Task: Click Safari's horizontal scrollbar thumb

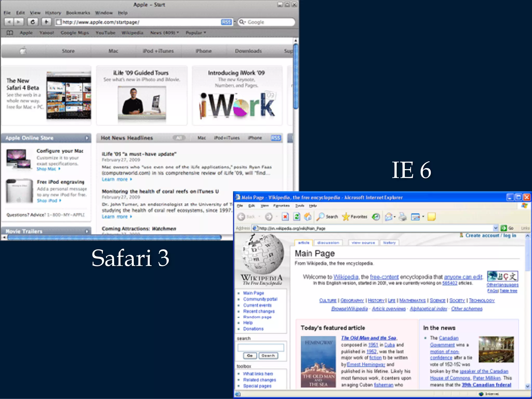Action: pyautogui.click(x=114, y=237)
